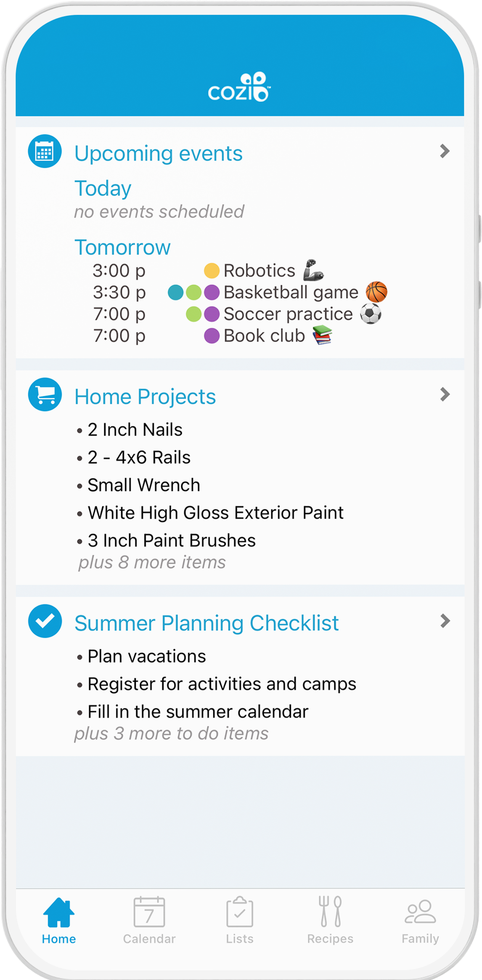Open the Lists clipboard icon
This screenshot has height=980, width=482.
(x=240, y=912)
